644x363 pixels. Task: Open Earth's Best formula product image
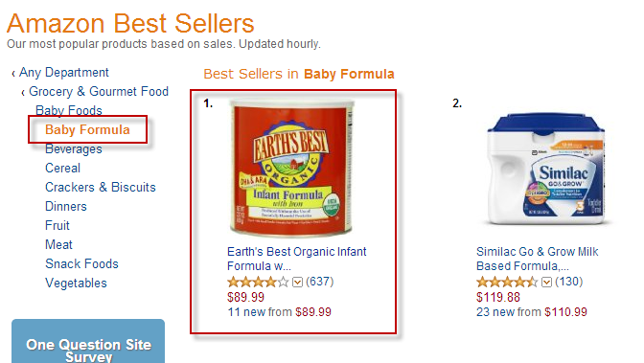(290, 169)
